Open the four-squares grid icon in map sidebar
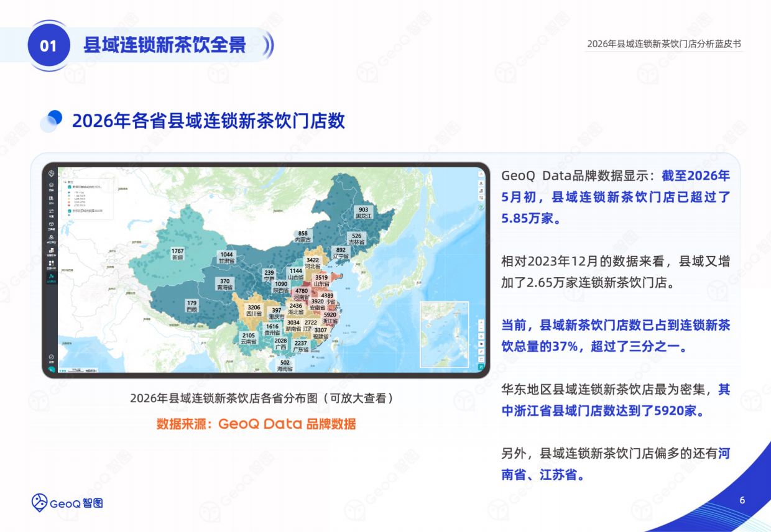The width and height of the screenshot is (771, 532). [52, 264]
